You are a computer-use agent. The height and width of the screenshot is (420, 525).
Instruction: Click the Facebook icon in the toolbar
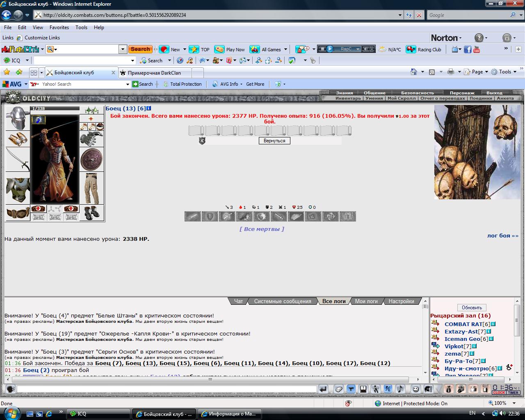[468, 49]
